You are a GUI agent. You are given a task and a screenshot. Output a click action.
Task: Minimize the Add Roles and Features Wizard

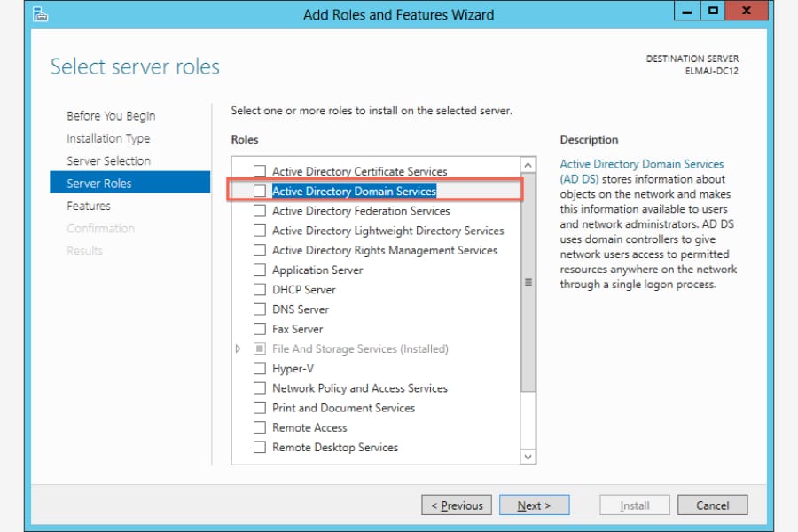coord(687,11)
